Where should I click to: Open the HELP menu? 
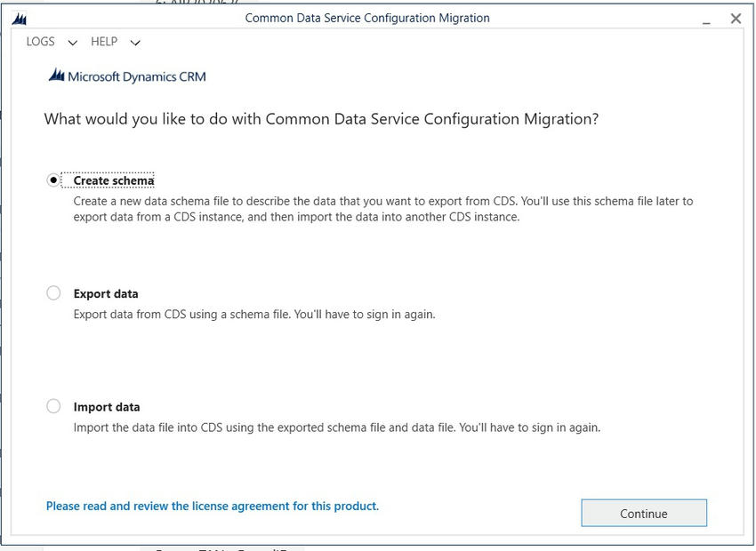(x=104, y=42)
